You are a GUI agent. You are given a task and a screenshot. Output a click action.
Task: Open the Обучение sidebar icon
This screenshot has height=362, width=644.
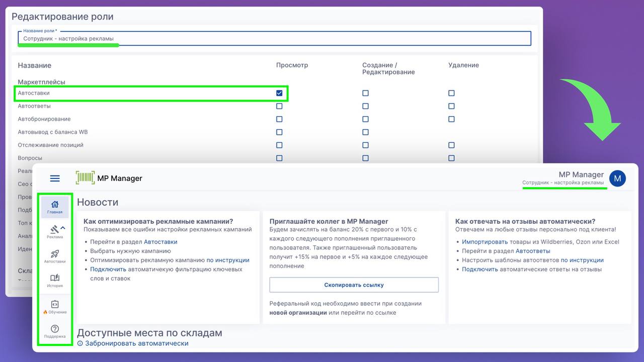(55, 306)
